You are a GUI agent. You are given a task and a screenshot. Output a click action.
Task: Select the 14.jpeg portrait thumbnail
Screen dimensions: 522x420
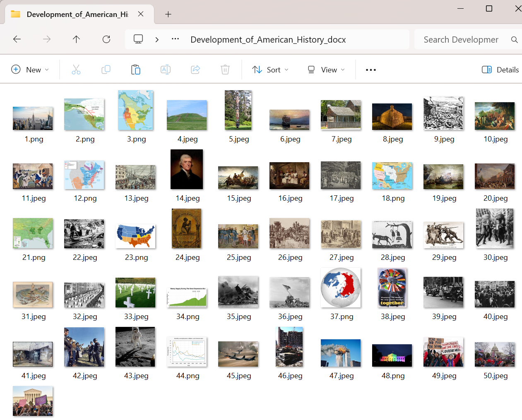pyautogui.click(x=187, y=170)
